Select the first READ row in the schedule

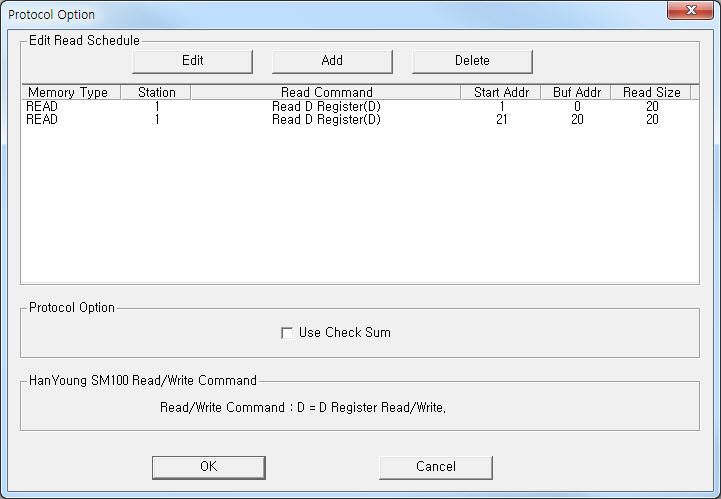point(43,106)
